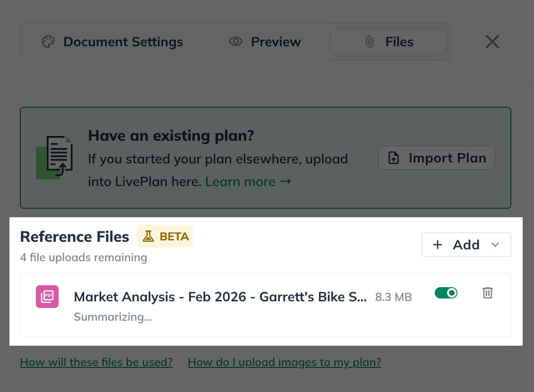Click the 8.3 MB file size label
534x392 pixels.
393,297
